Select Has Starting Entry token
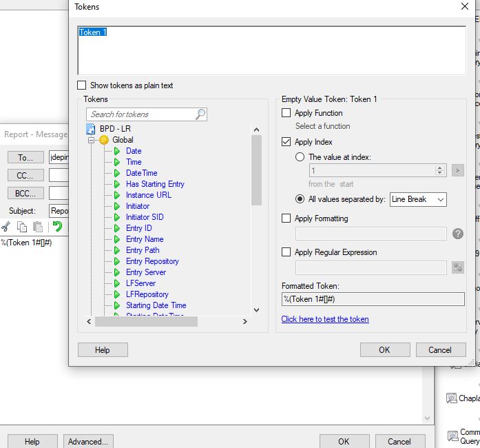This screenshot has height=448, width=480. point(155,184)
